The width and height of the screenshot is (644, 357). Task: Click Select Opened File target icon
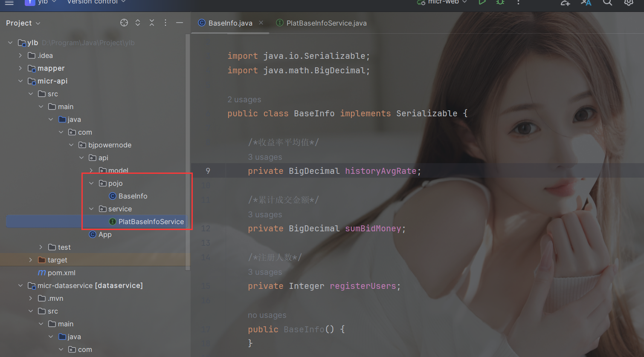tap(124, 23)
